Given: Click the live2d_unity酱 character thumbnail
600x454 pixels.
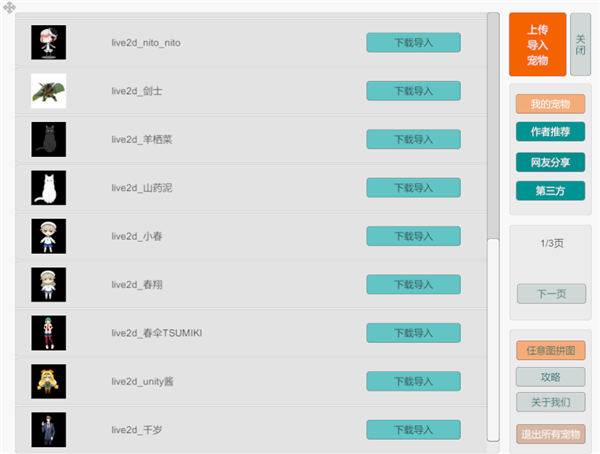Looking at the screenshot, I should (48, 381).
